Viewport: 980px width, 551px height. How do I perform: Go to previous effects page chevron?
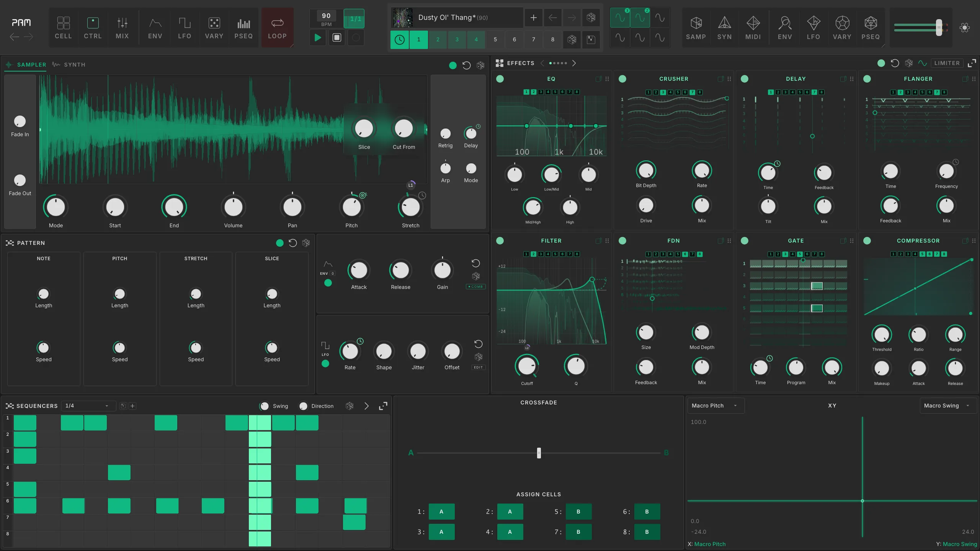coord(542,63)
